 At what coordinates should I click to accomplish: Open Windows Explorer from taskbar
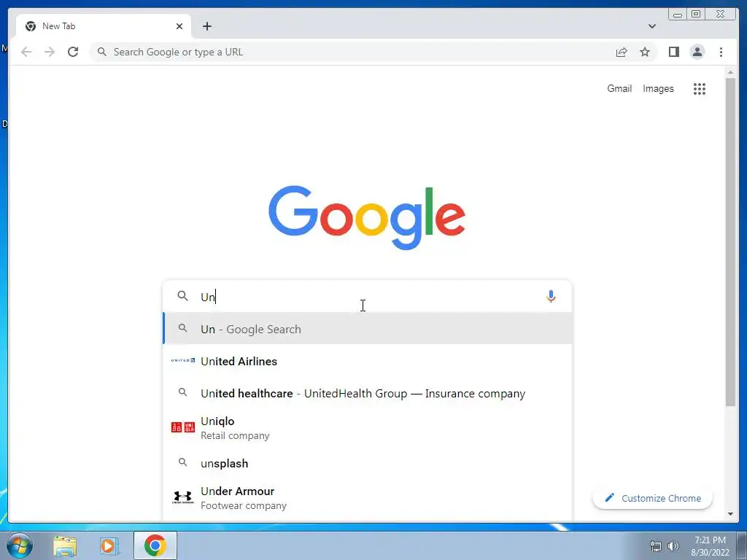pos(65,545)
